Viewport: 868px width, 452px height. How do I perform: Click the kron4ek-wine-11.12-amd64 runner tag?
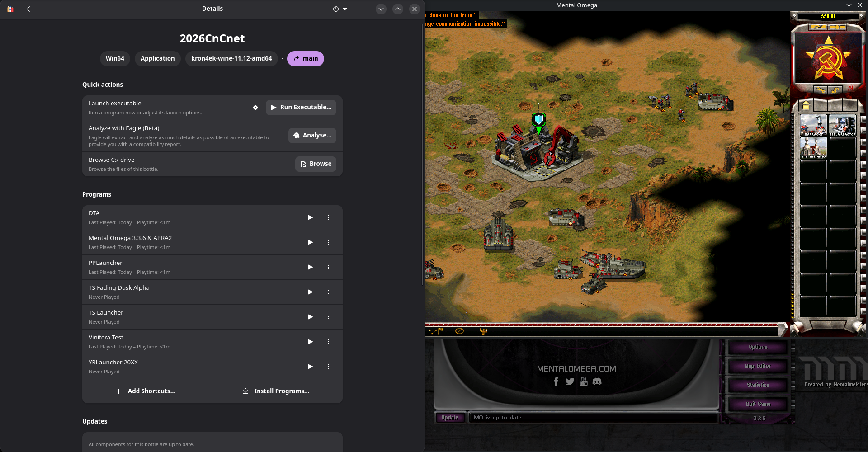click(x=231, y=59)
